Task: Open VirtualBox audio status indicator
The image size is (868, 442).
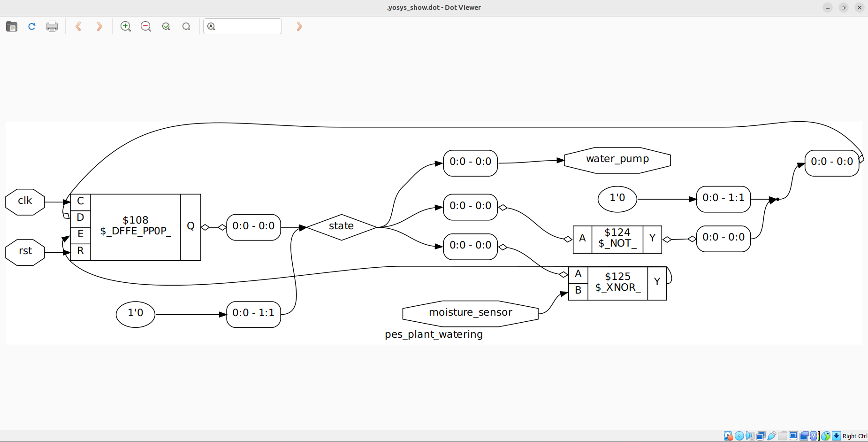Action: (x=750, y=436)
